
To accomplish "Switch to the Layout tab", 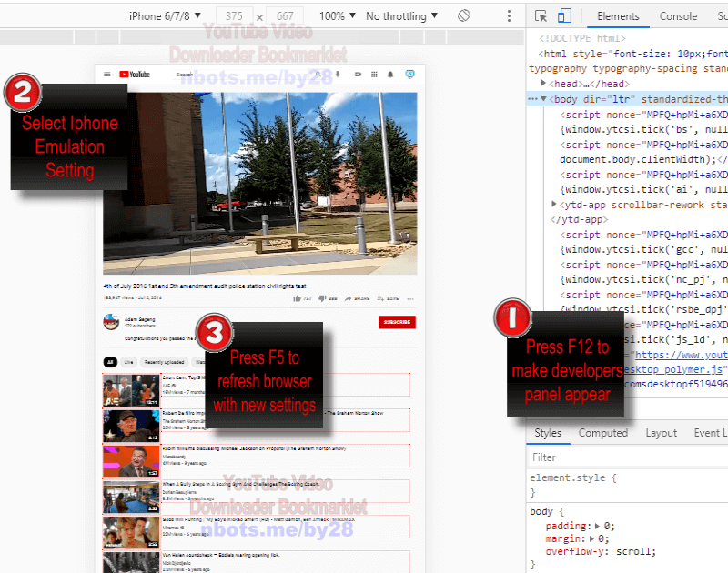I will [662, 433].
